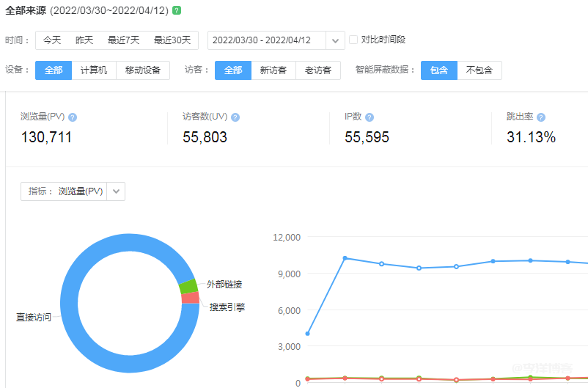588x388 pixels.
Task: Click help icon next to 访客数(UV)
Action: coord(235,117)
